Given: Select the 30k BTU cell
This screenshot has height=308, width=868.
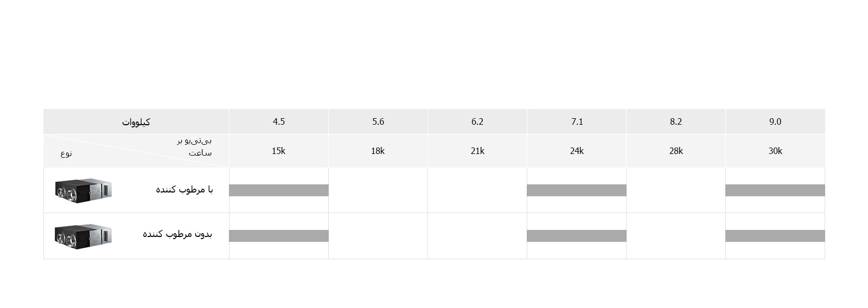Looking at the screenshot, I should [775, 151].
